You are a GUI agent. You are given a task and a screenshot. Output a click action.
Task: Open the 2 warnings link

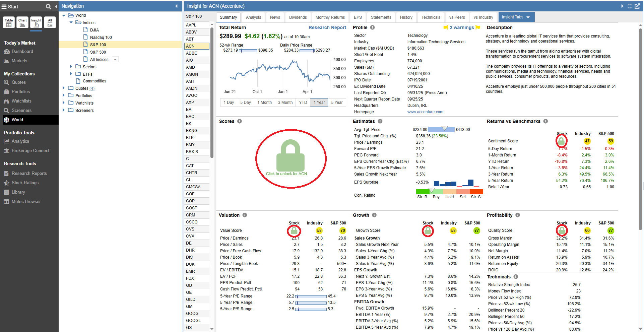tap(462, 27)
